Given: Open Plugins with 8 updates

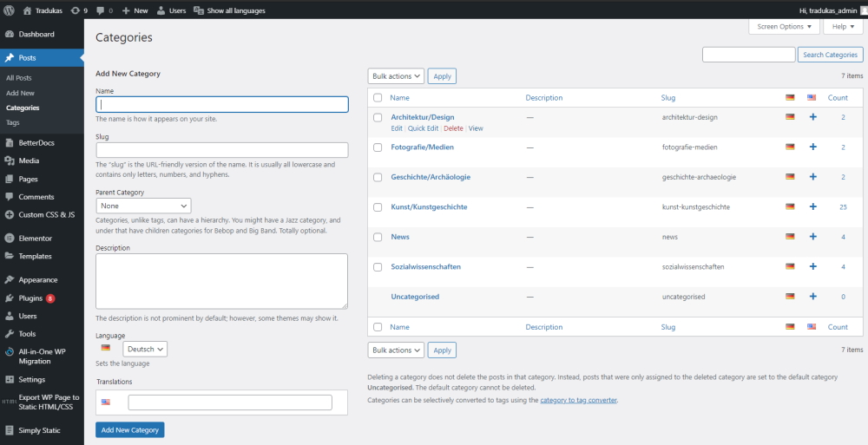Looking at the screenshot, I should coord(42,298).
